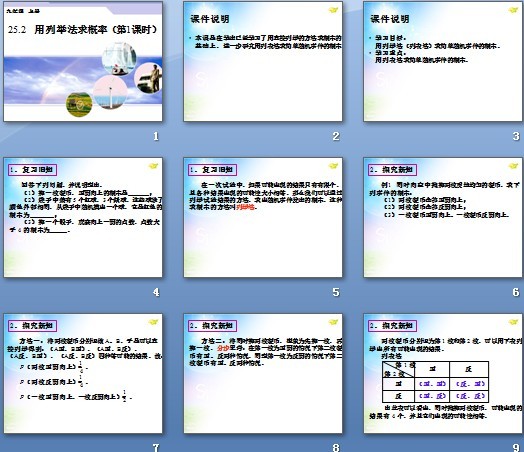Click the probability table on slide 9
The image size is (524, 452).
point(435,382)
